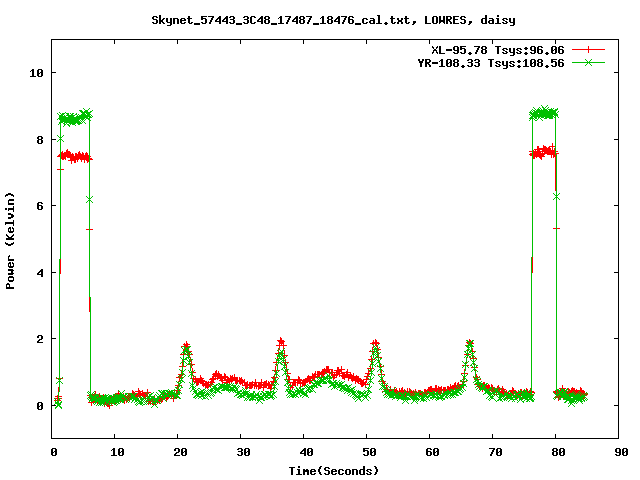640x480 pixels.
Task: Click the plot title 'Skynet_57443_3C48_17487_18476_cal.txt, LOWRES, daisy'
Action: (x=333, y=20)
